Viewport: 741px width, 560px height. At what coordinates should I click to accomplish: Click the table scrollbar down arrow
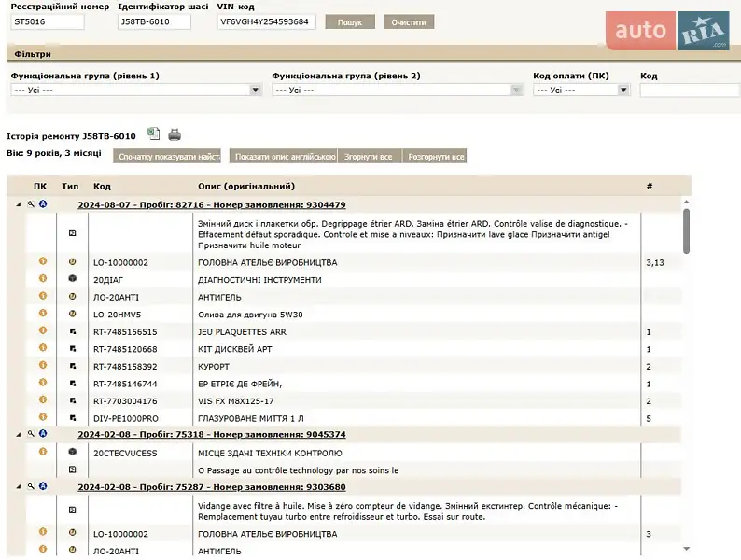coord(687,549)
